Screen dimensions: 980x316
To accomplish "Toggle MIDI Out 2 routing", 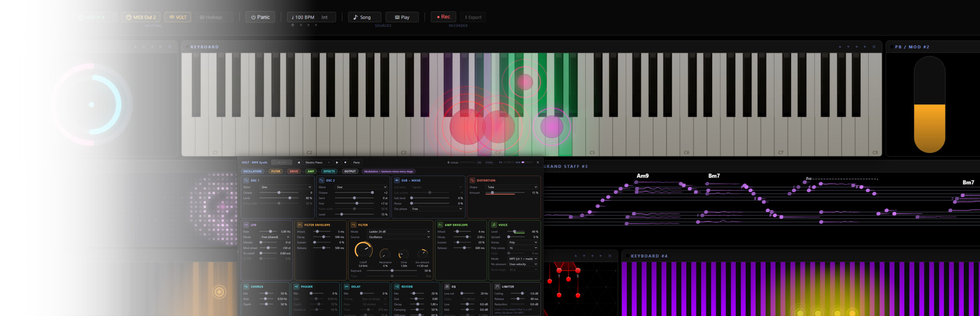I will pos(141,17).
